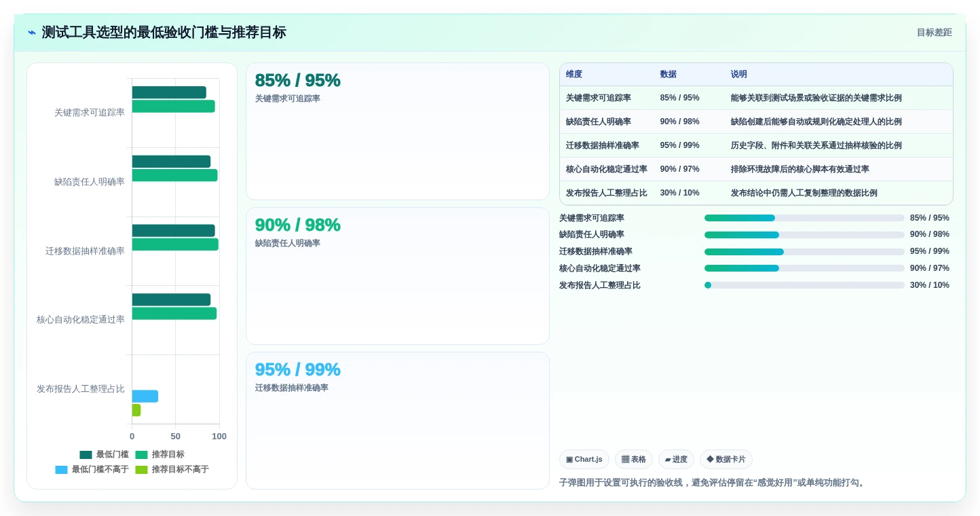
Task: Click the 迁移数据抽样准确率 progress bar
Action: [x=804, y=252]
